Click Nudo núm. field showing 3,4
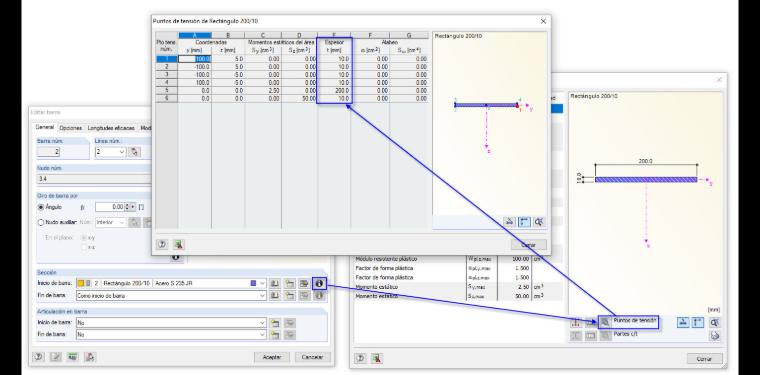 coord(95,179)
